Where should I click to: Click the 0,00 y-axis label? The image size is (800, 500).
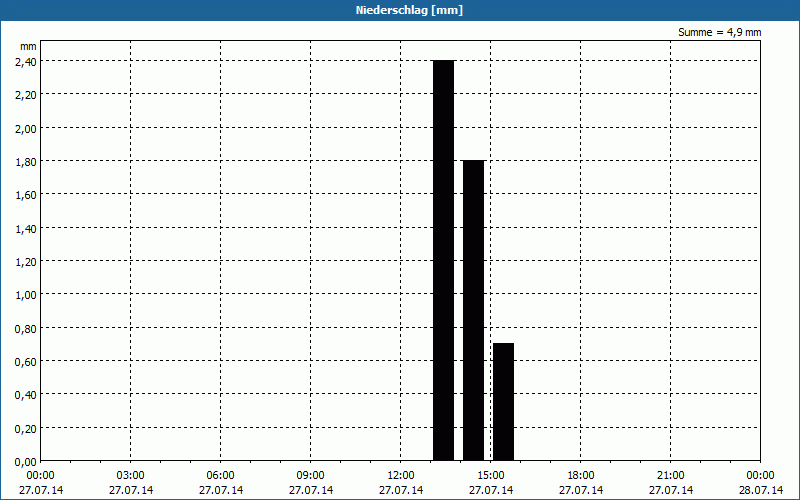pos(26,462)
